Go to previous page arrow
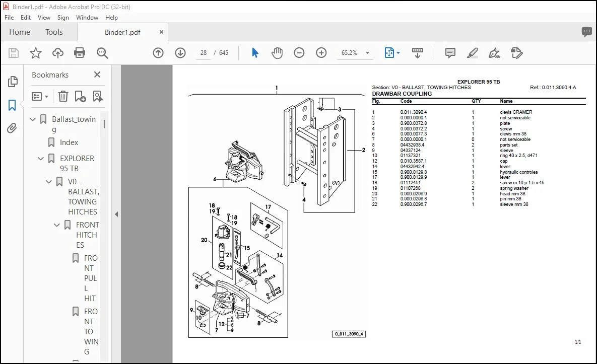This screenshot has height=364, width=597. 158,53
